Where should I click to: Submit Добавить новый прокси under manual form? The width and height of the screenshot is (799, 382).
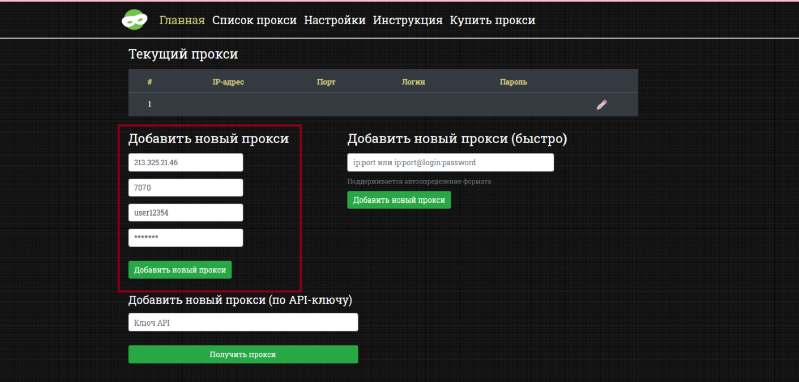pyautogui.click(x=180, y=270)
